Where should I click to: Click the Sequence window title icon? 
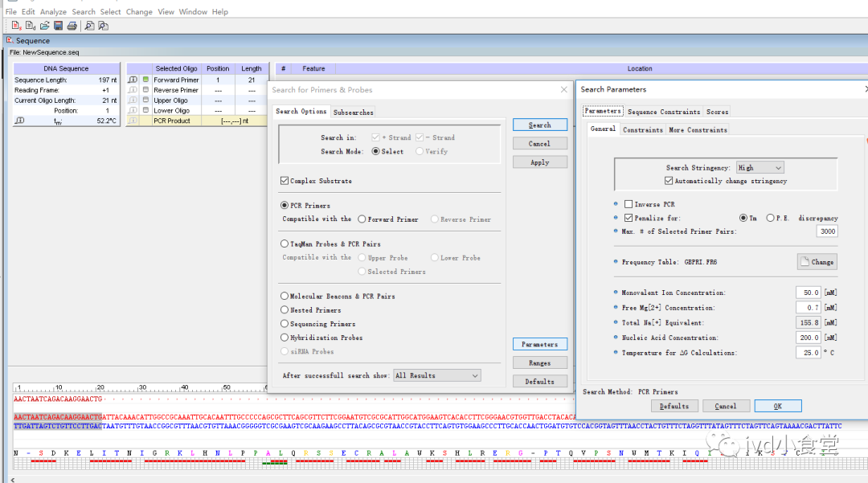10,40
